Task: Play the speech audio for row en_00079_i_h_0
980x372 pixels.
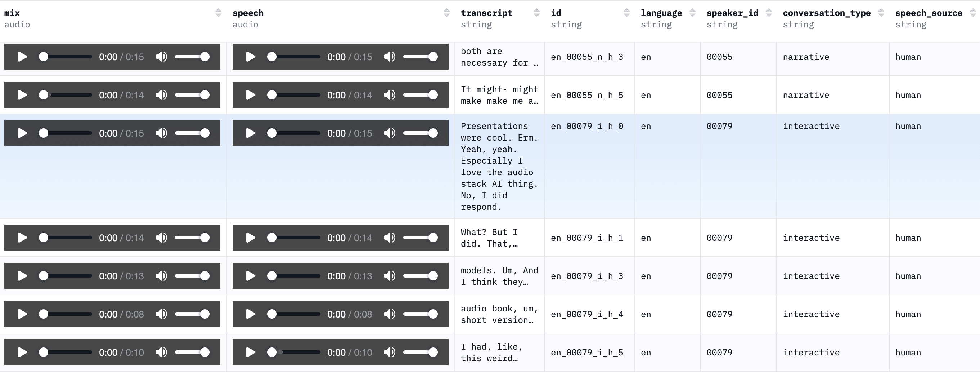Action: [251, 133]
